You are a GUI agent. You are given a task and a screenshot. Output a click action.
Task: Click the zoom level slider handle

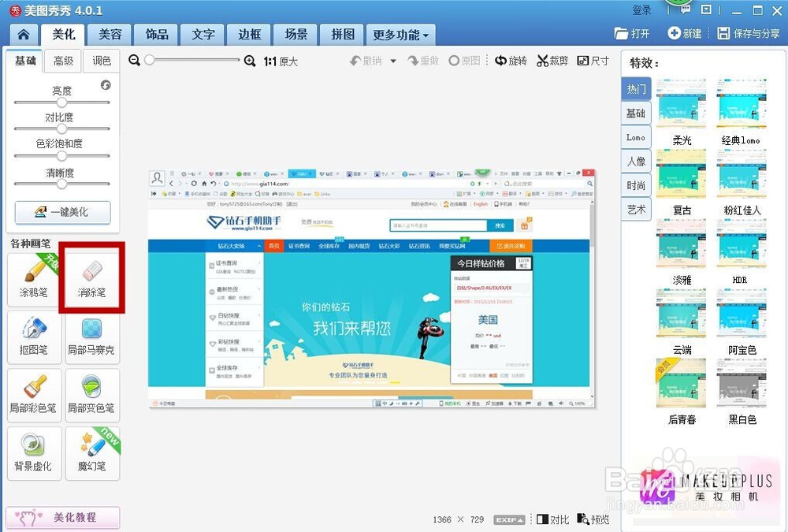pyautogui.click(x=149, y=60)
